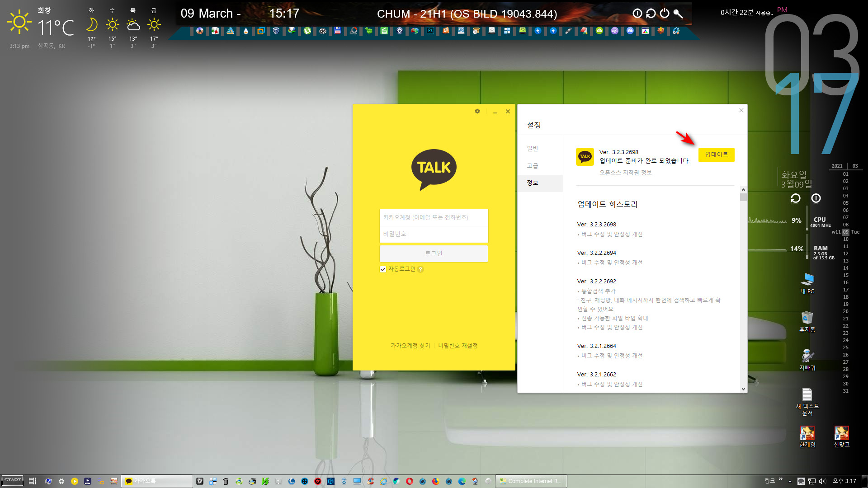868x488 pixels.
Task: Open the yellow play button icon on taskbar
Action: tap(75, 481)
